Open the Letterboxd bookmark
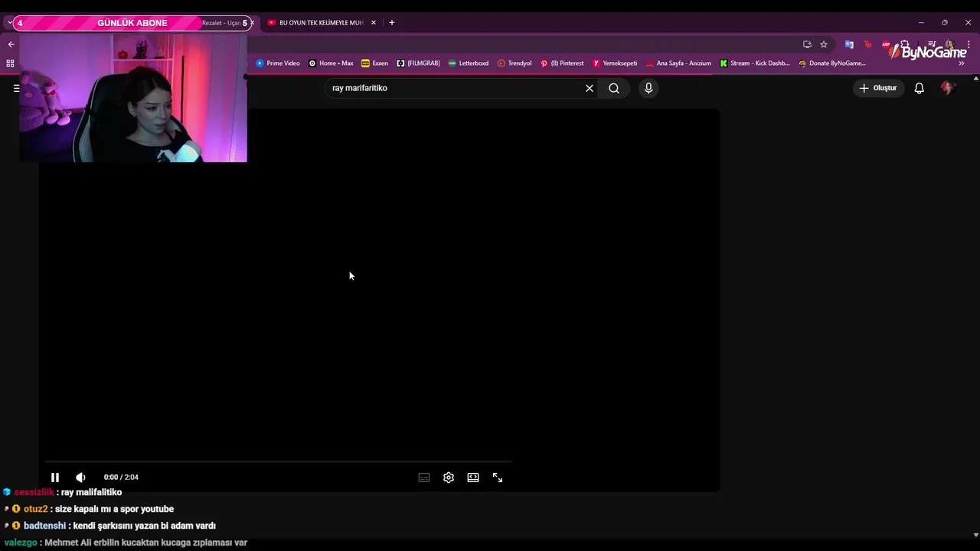Screen dimensions: 980x551 point(469,64)
